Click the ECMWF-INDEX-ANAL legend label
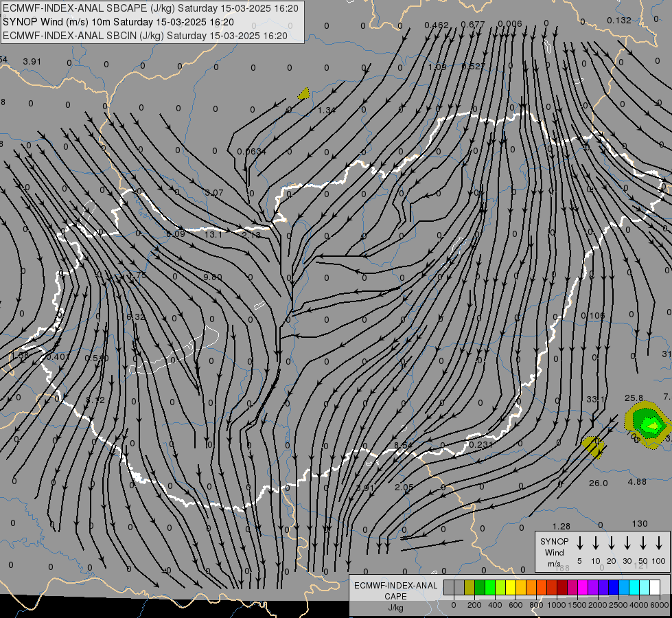The height and width of the screenshot is (618, 672). (x=395, y=586)
